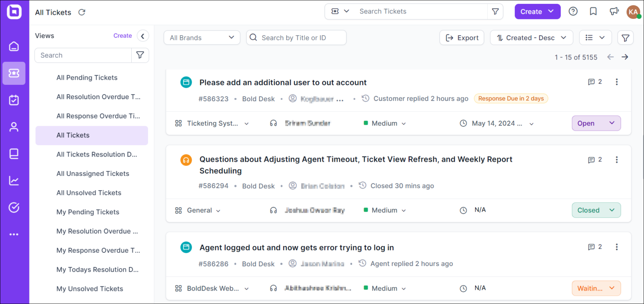Open comments count on ticket #586323
Viewport: 644px width, 304px height.
[595, 82]
